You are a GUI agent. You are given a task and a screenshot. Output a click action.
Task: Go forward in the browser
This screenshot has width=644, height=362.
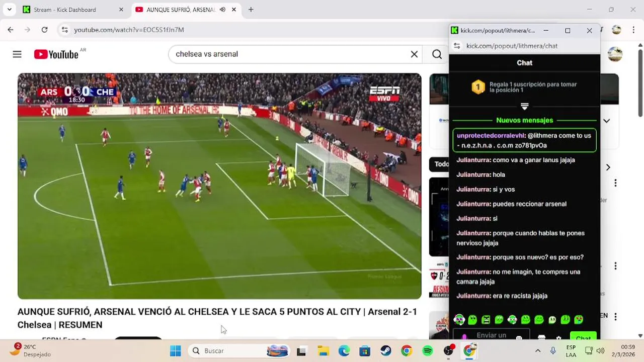tap(27, 30)
